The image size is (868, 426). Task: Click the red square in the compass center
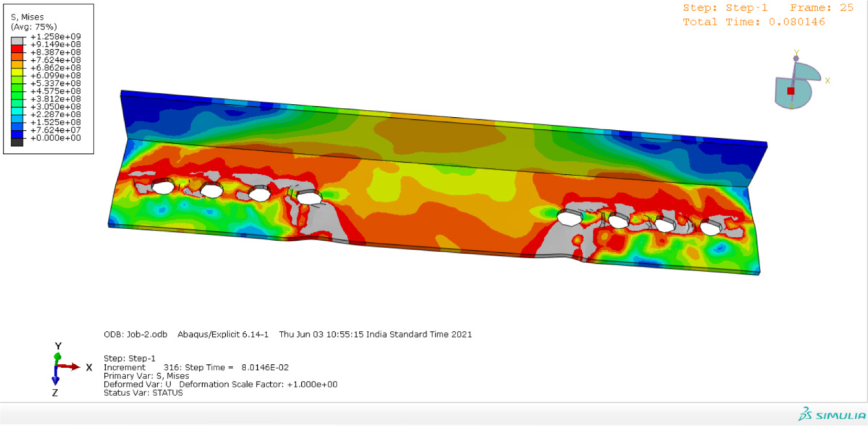(790, 91)
